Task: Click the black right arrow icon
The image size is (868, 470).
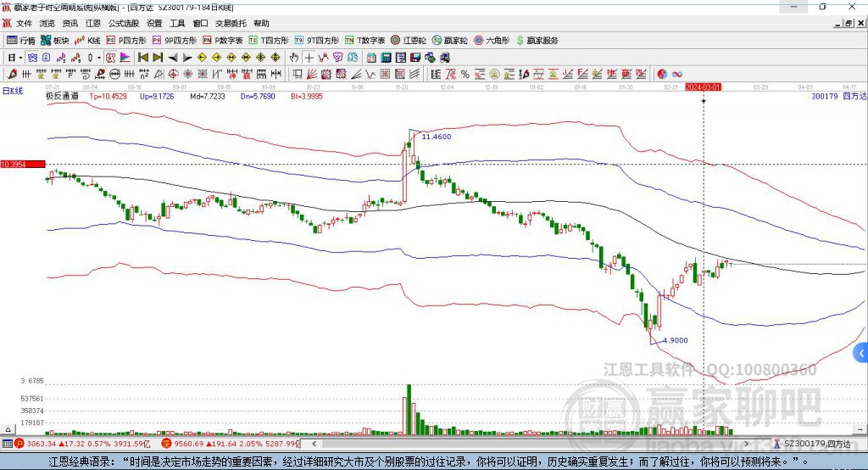Action: 187,58
